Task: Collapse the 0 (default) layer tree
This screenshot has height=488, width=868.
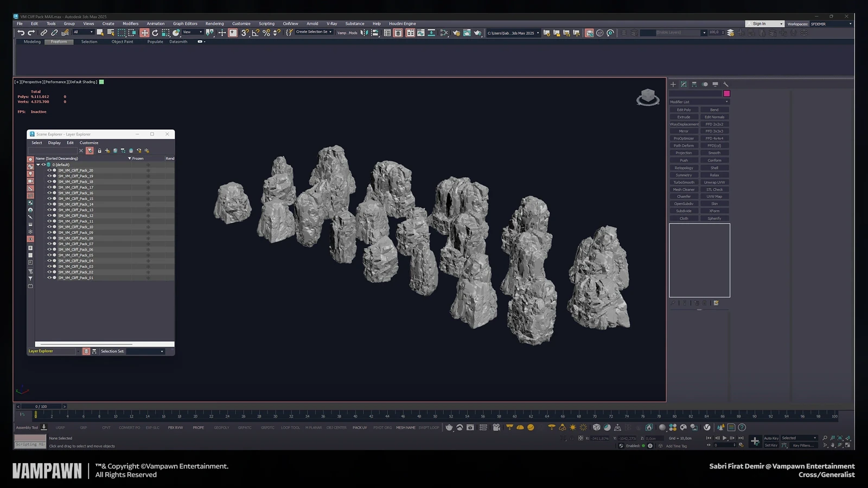Action: click(38, 164)
